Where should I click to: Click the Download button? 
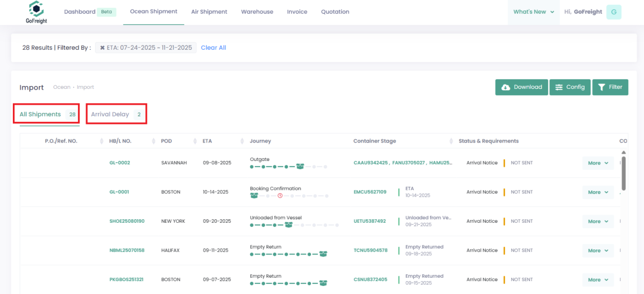pyautogui.click(x=521, y=87)
